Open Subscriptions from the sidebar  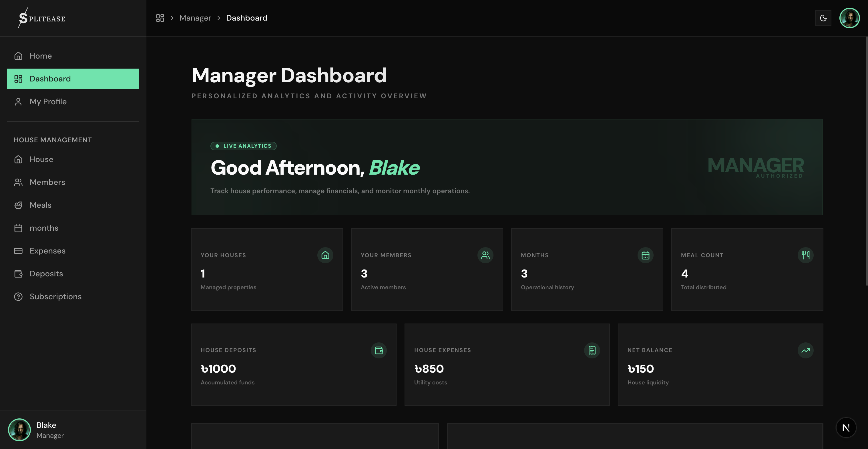(x=55, y=297)
